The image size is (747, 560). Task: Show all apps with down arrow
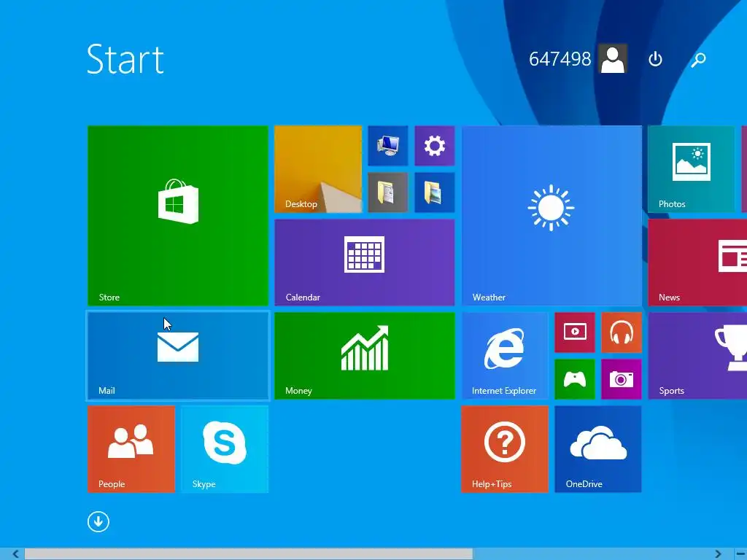pyautogui.click(x=98, y=521)
